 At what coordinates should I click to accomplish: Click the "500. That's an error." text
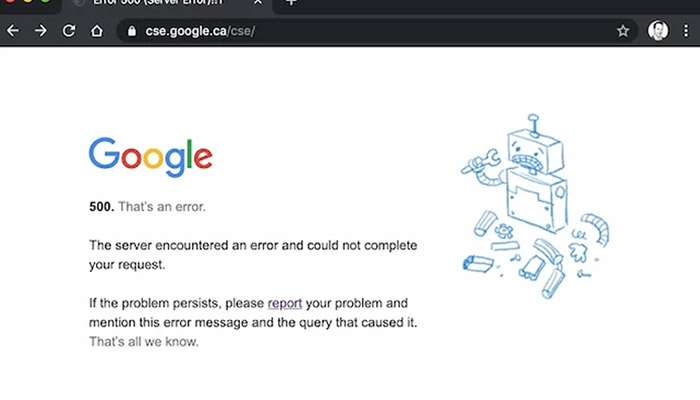click(x=147, y=207)
